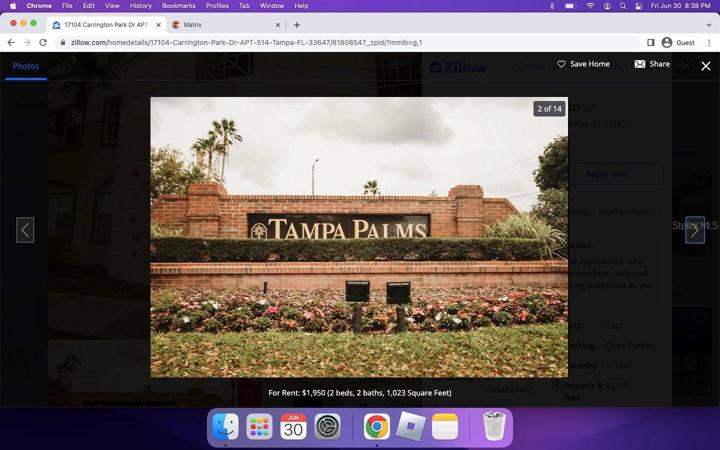The height and width of the screenshot is (450, 720).
Task: Open the Wi-Fi menu bar icon
Action: pyautogui.click(x=590, y=6)
